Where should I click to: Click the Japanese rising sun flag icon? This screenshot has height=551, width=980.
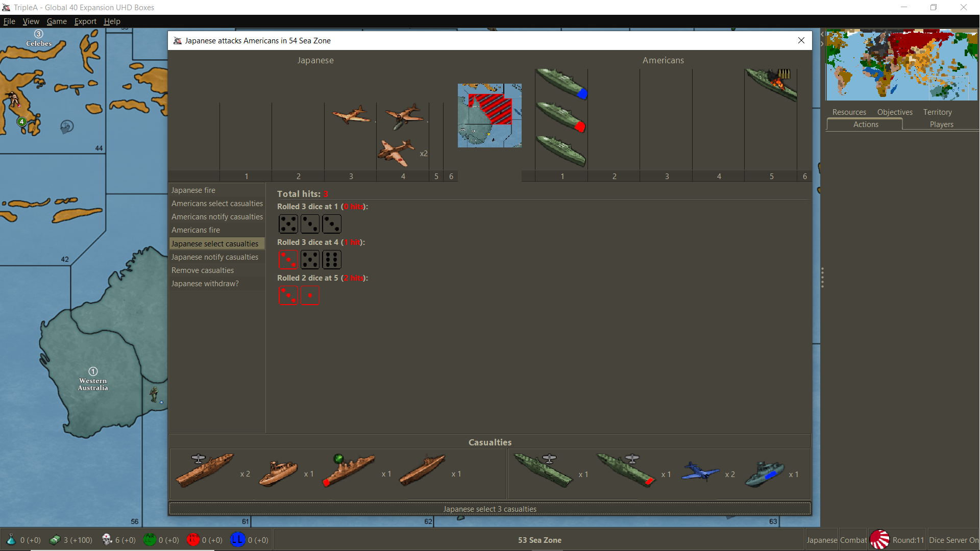coord(880,540)
